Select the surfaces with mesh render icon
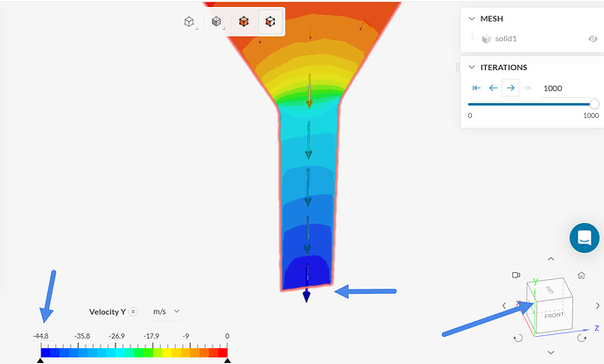The image size is (604, 364). 216,22
